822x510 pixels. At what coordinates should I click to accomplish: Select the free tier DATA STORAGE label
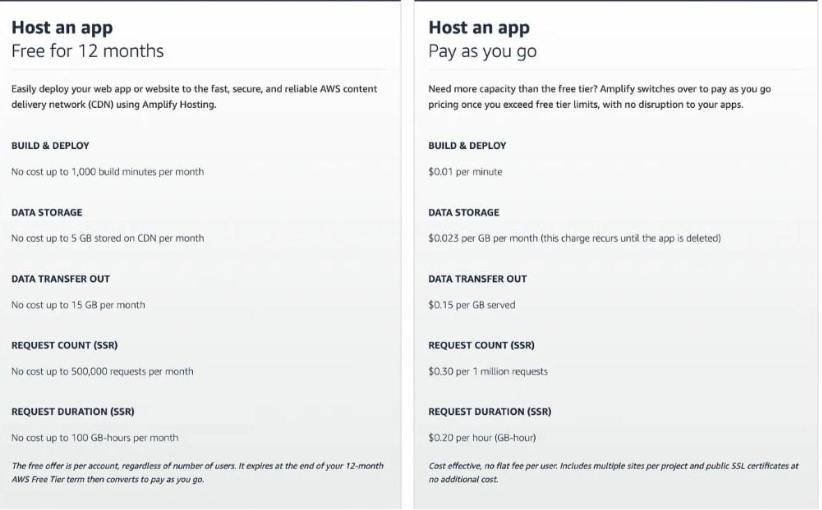point(47,212)
